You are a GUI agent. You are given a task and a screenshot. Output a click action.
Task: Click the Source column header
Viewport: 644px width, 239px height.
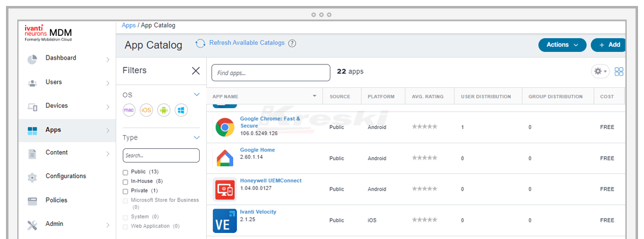(340, 97)
